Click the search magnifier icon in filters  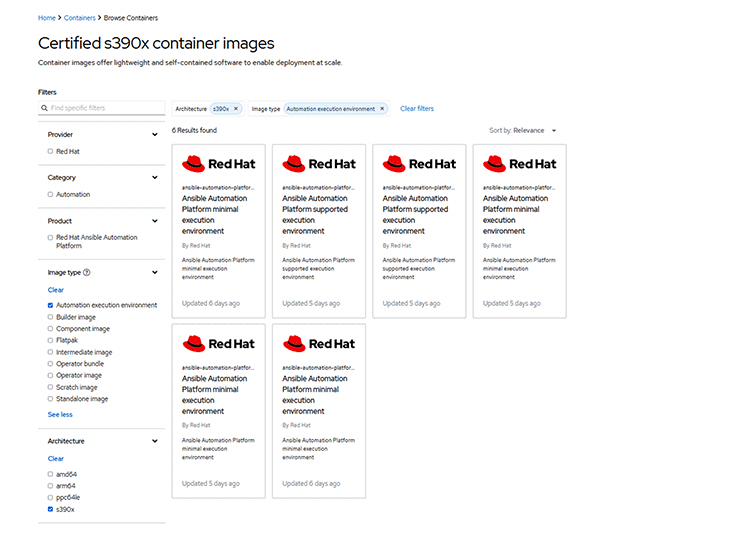click(44, 108)
